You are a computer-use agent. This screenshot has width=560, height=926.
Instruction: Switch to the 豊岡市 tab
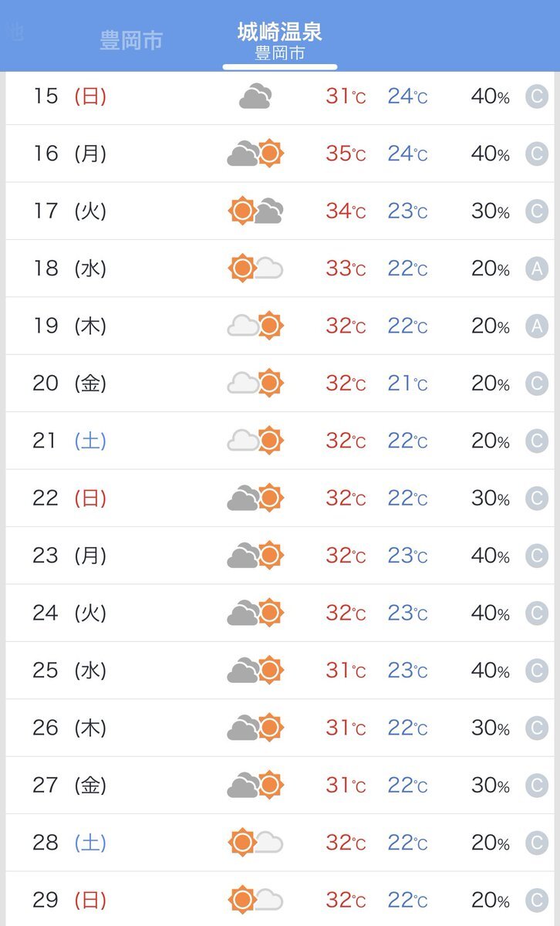(x=131, y=40)
